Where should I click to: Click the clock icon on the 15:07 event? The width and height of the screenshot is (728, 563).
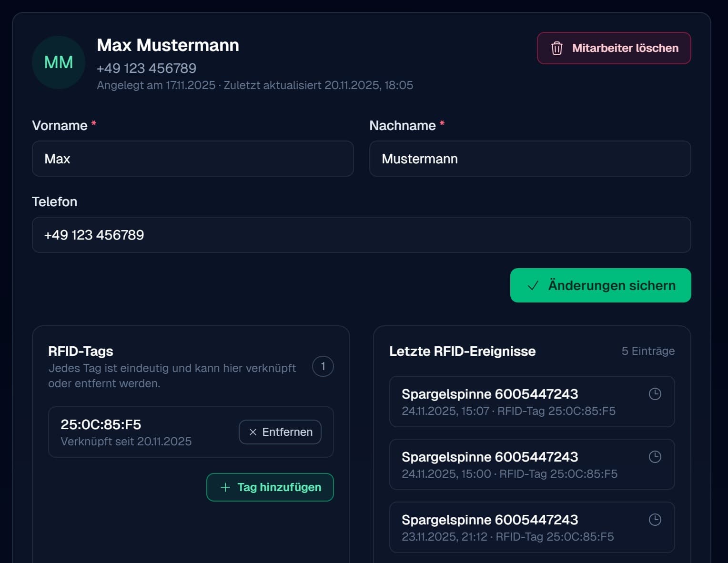pyautogui.click(x=656, y=394)
